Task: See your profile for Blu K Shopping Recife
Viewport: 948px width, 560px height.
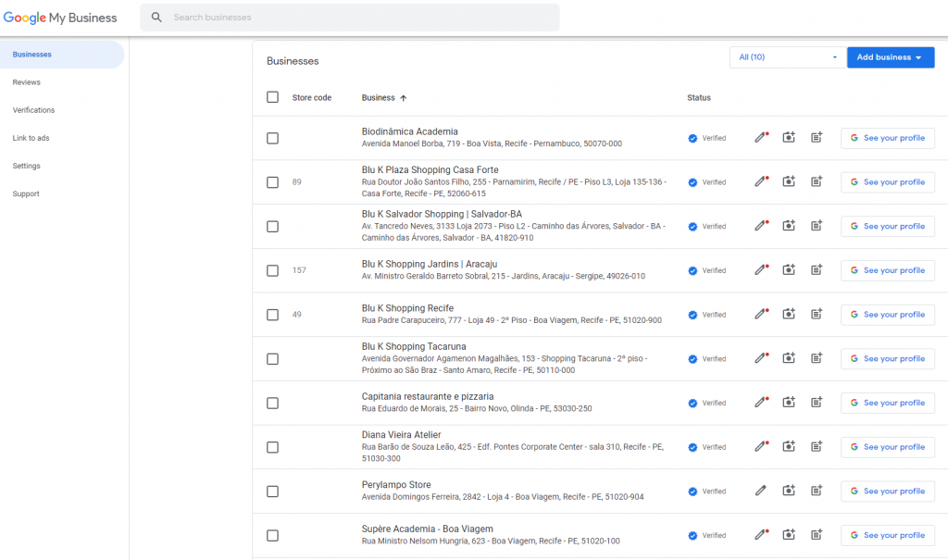Action: pos(888,315)
